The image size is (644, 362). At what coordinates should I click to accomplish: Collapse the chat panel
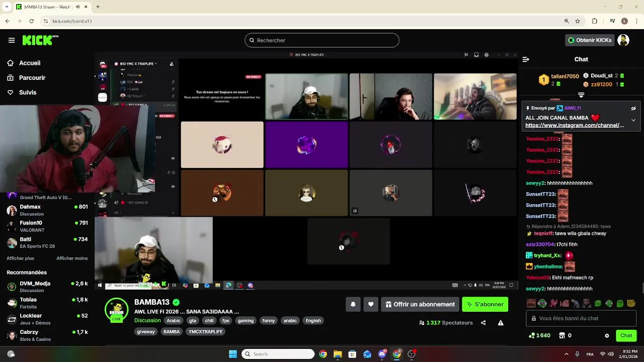click(x=526, y=59)
